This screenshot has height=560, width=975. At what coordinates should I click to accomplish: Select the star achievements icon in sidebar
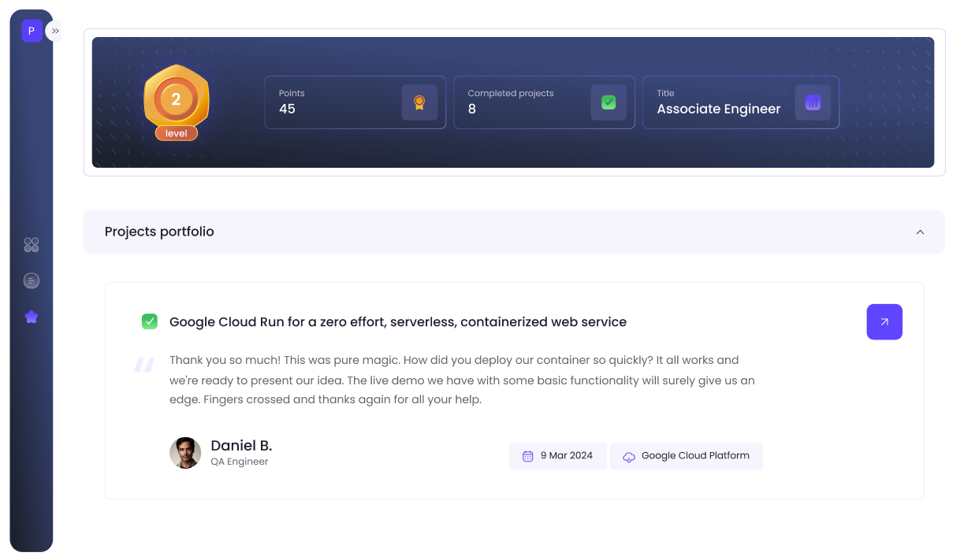click(32, 316)
